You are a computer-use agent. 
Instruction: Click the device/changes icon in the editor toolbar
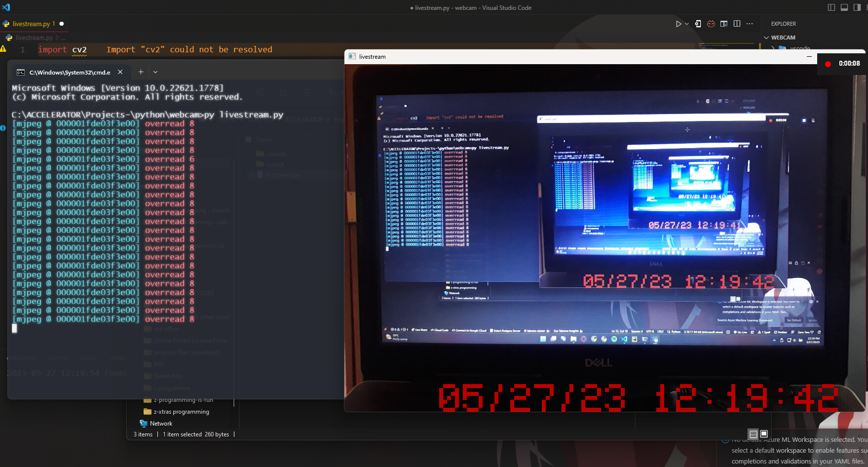[x=698, y=24]
